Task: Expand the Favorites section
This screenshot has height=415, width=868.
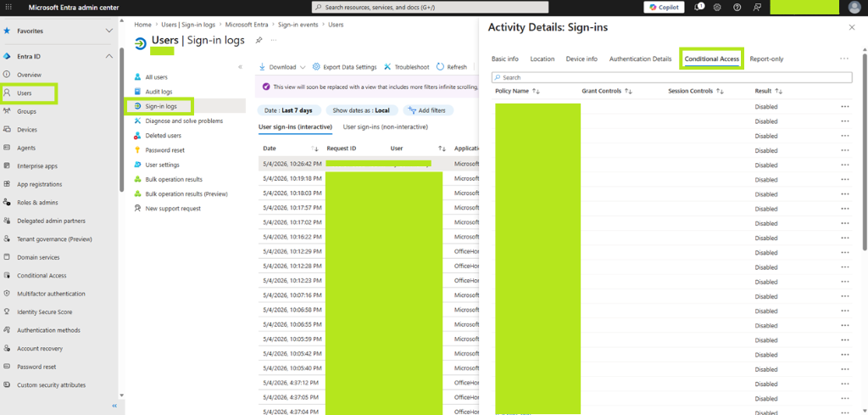Action: (109, 31)
